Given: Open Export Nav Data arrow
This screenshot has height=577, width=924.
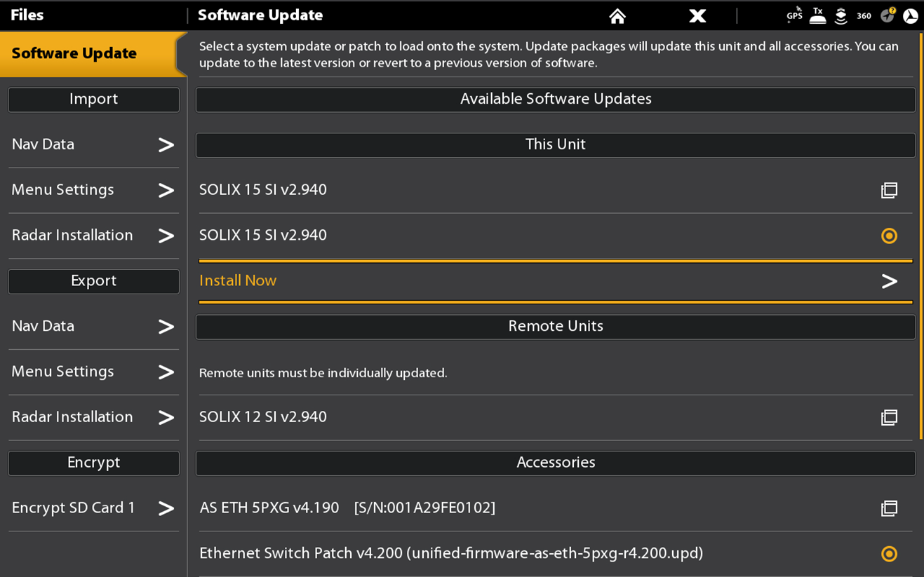Looking at the screenshot, I should click(166, 326).
